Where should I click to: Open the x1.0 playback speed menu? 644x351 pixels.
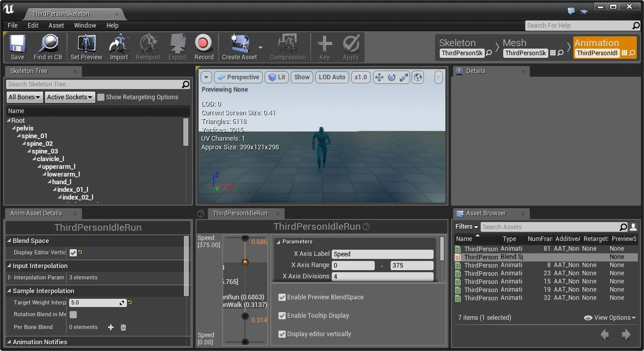pyautogui.click(x=361, y=77)
